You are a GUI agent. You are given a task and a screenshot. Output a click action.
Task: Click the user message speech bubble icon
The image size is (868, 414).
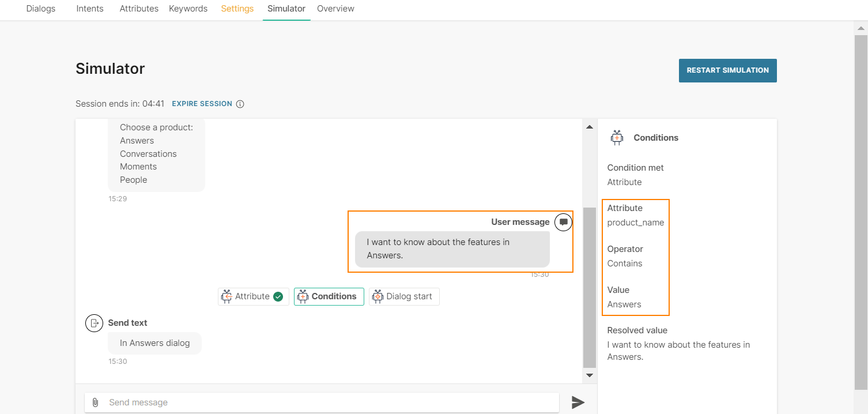click(x=563, y=222)
